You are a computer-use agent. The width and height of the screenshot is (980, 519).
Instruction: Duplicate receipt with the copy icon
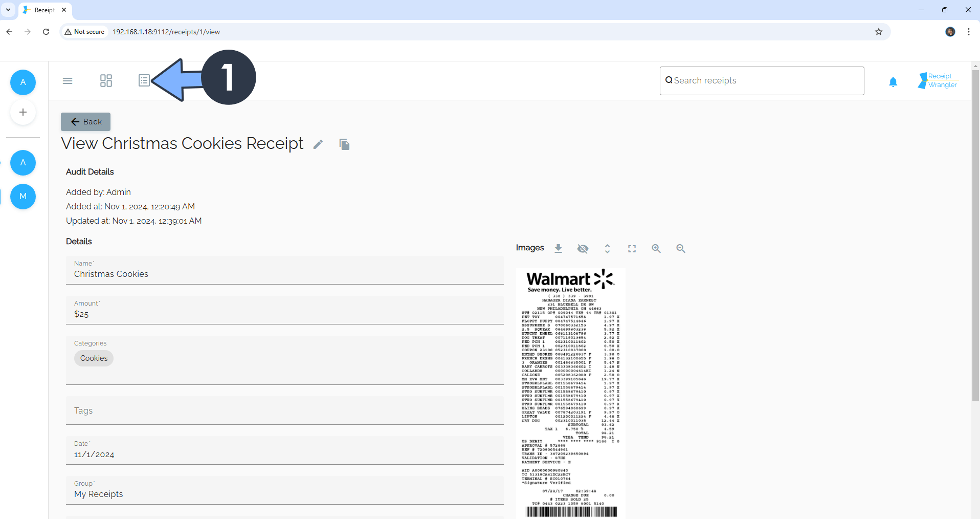345,144
